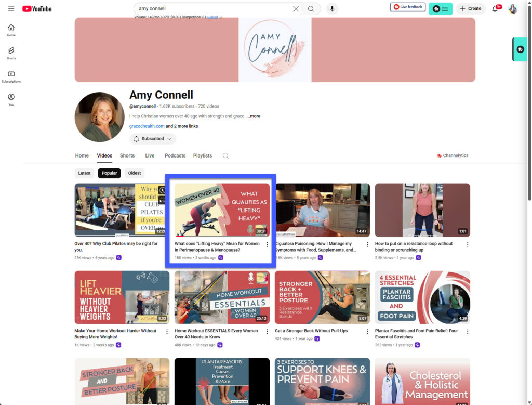532x405 pixels.
Task: Start voice search with microphone
Action: [x=332, y=8]
